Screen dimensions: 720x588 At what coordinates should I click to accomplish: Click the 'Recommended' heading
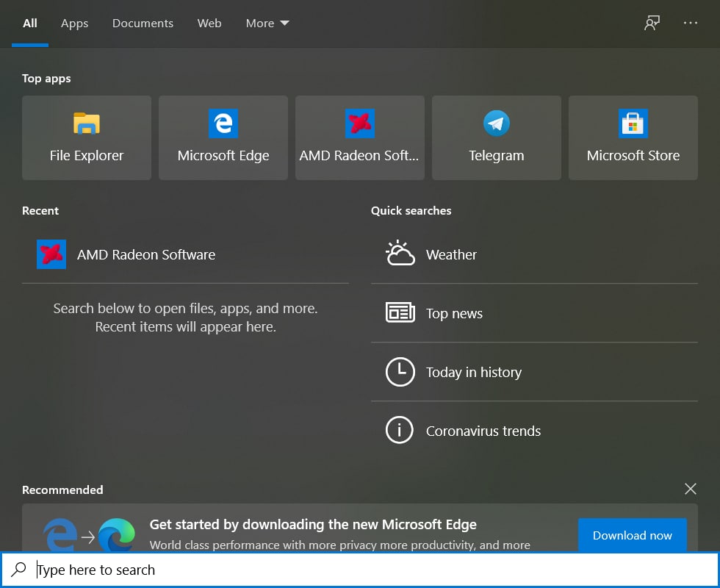62,490
